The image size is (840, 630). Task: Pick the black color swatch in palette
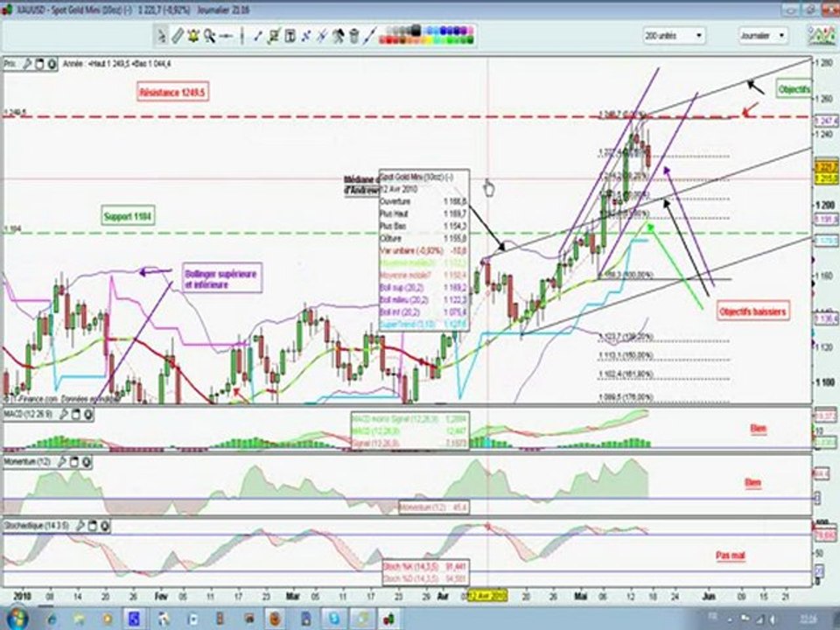[x=416, y=31]
